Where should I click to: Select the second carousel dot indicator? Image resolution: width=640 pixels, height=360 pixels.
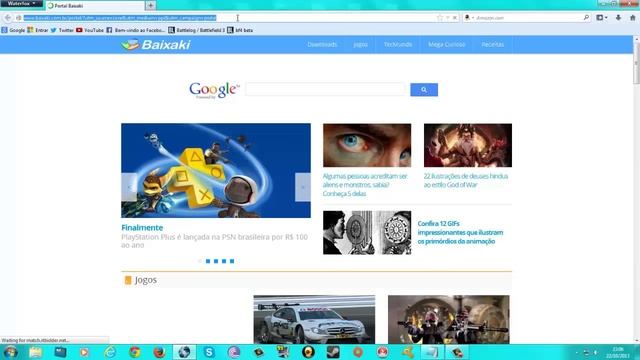tap(208, 261)
